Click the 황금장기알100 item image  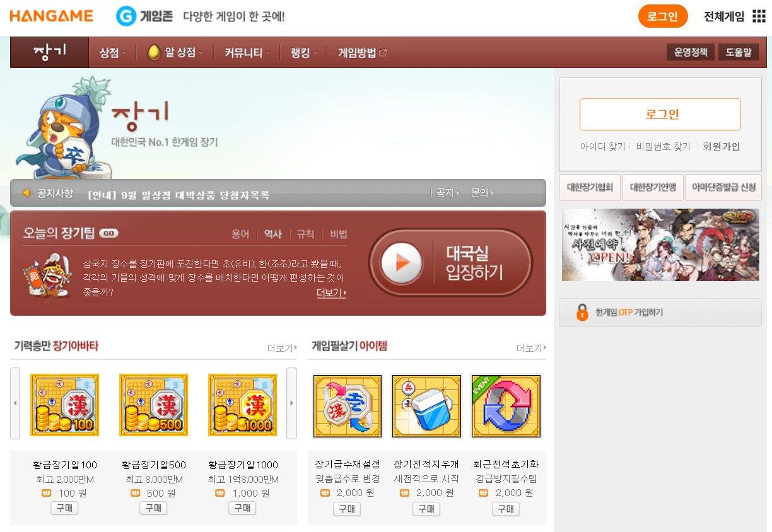[x=65, y=405]
